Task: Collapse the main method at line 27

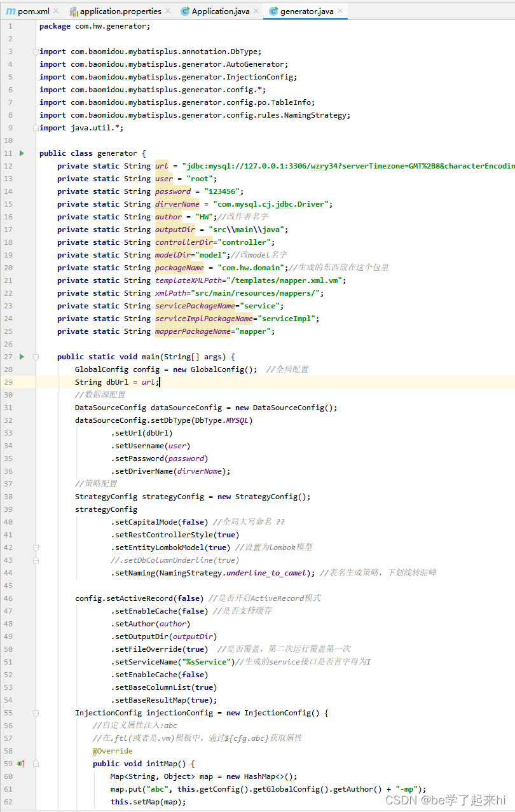Action: [36, 357]
